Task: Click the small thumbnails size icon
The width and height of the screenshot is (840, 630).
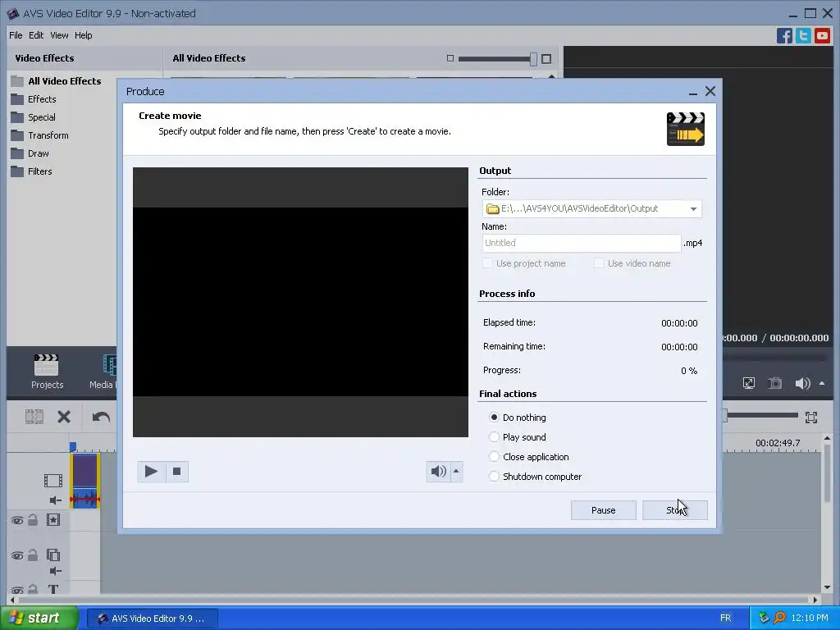Action: (x=450, y=58)
